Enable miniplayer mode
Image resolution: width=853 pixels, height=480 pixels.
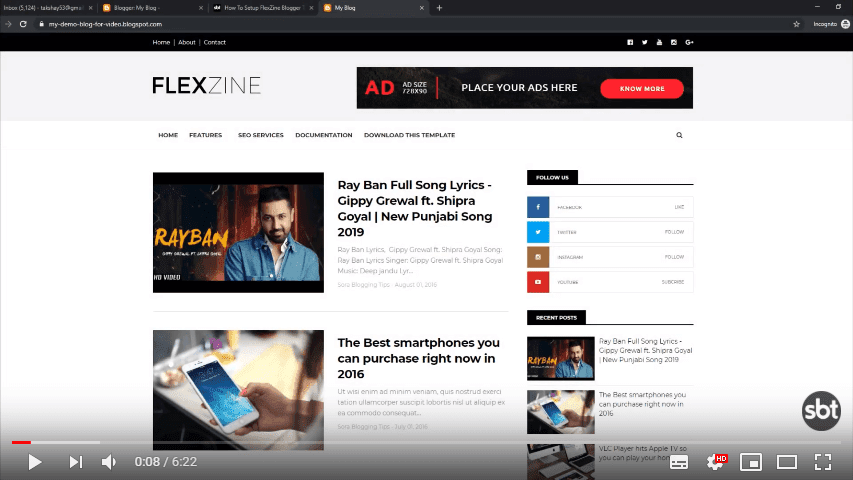(751, 462)
